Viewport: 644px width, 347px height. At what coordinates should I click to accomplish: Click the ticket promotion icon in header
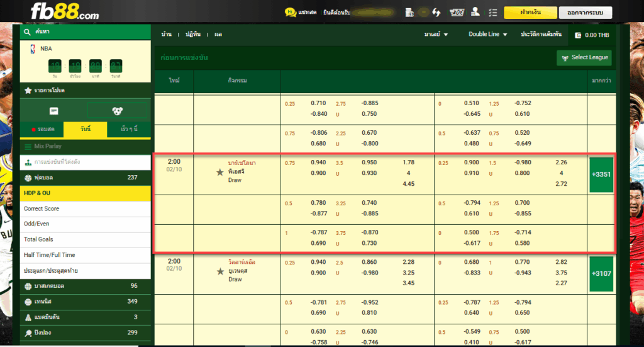pos(457,13)
